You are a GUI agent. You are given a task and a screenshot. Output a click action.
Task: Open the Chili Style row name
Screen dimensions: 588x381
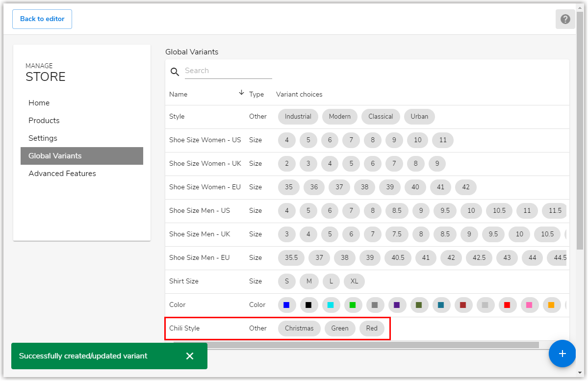pyautogui.click(x=184, y=329)
